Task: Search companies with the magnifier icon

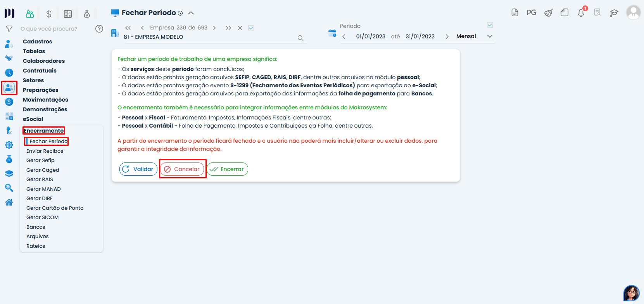Action: tap(300, 38)
